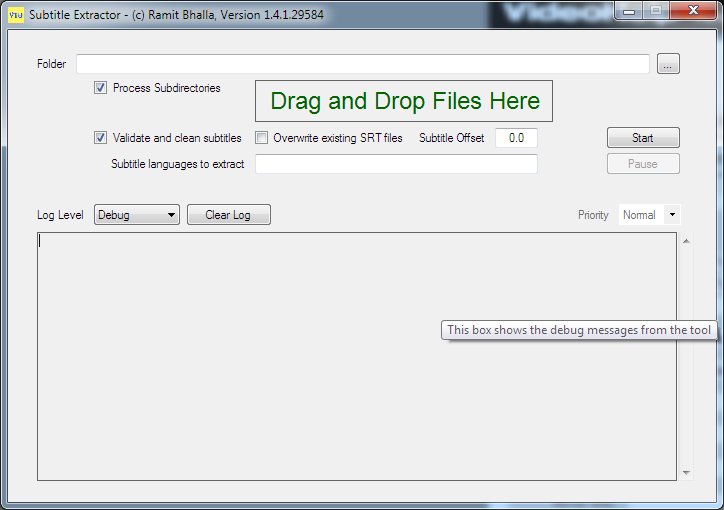Close the Subtitle Extractor window
724x510 pixels.
point(693,11)
